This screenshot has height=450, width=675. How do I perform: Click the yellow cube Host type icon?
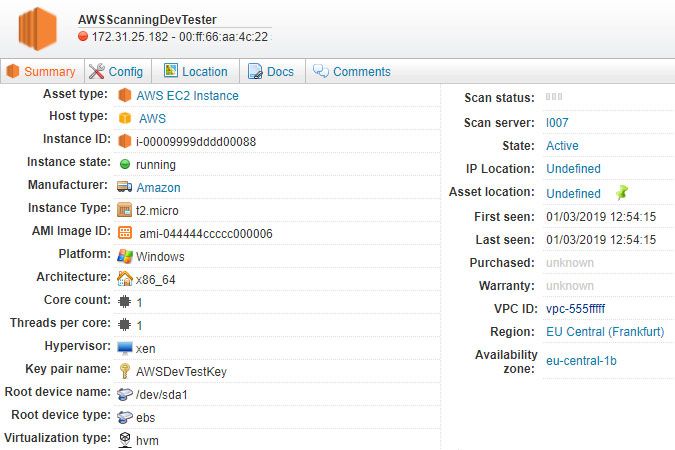[x=125, y=118]
